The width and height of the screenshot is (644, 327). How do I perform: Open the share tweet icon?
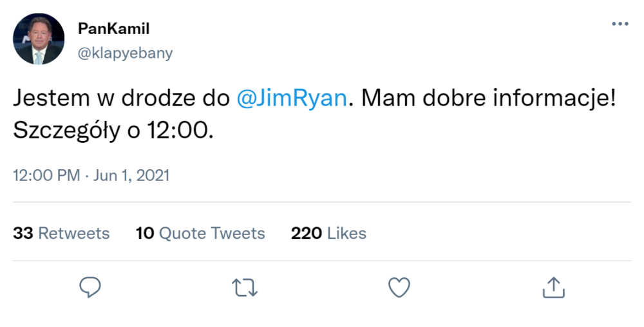(x=554, y=287)
